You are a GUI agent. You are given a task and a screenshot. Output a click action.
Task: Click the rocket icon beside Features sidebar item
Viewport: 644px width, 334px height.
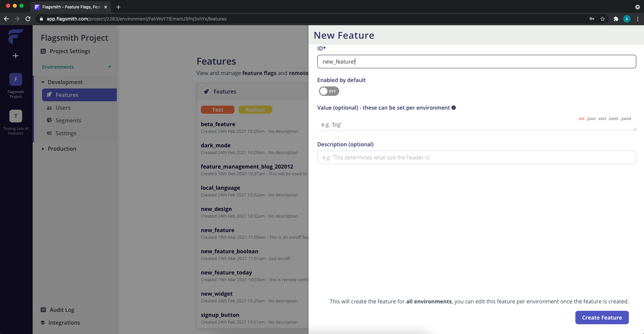(x=49, y=95)
